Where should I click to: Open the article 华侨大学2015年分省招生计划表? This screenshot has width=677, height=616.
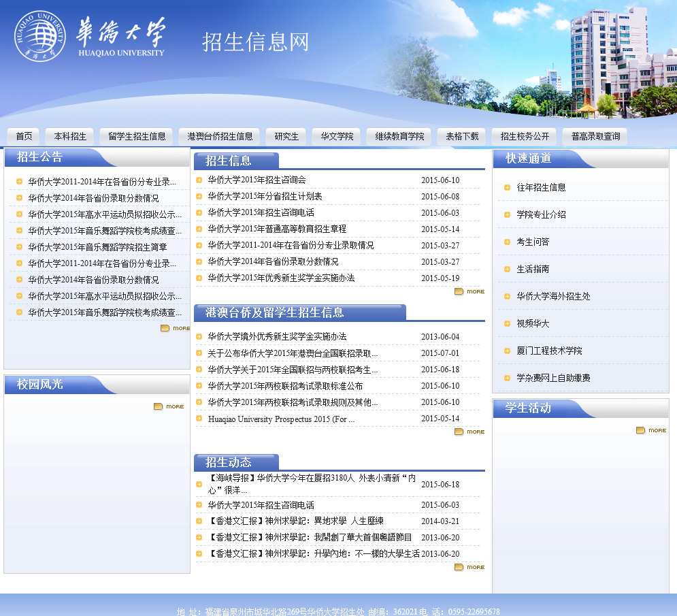coord(265,197)
